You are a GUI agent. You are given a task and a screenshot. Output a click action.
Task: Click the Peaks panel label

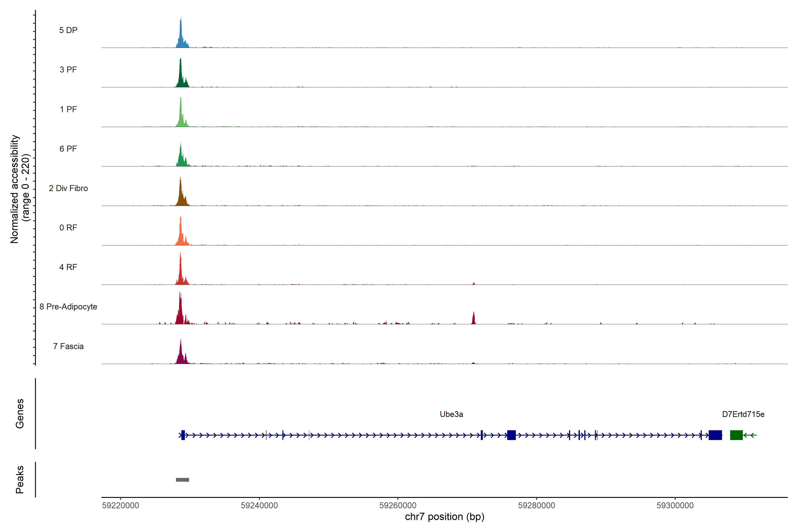[20, 479]
